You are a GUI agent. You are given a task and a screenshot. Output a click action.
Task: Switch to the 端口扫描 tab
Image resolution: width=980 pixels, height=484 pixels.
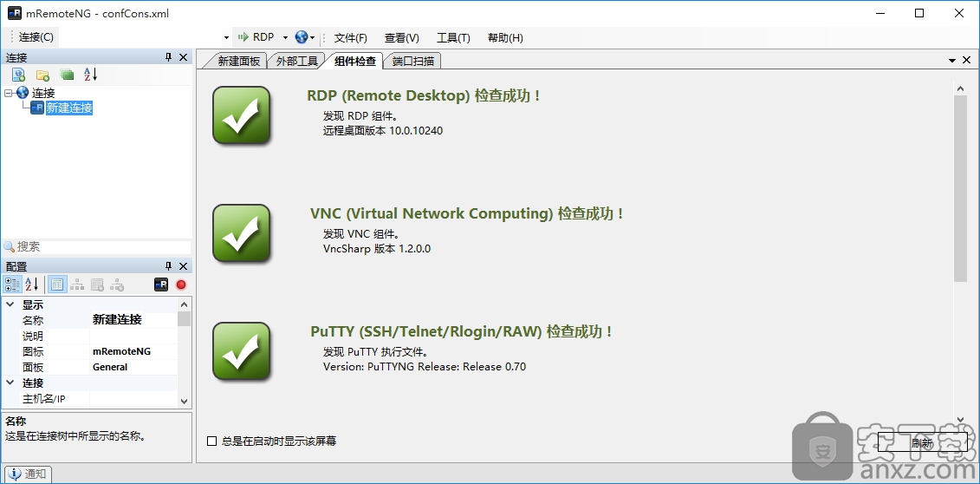413,61
